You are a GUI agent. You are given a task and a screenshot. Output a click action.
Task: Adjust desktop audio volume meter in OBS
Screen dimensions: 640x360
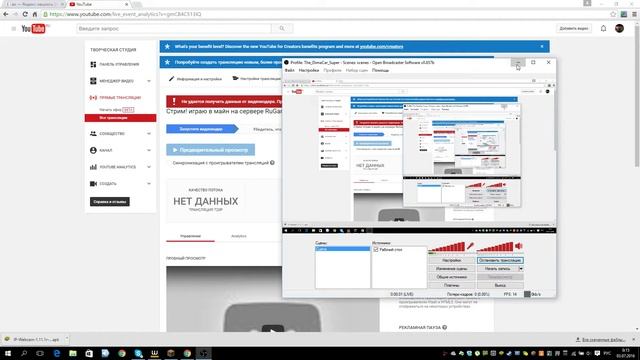[495, 247]
